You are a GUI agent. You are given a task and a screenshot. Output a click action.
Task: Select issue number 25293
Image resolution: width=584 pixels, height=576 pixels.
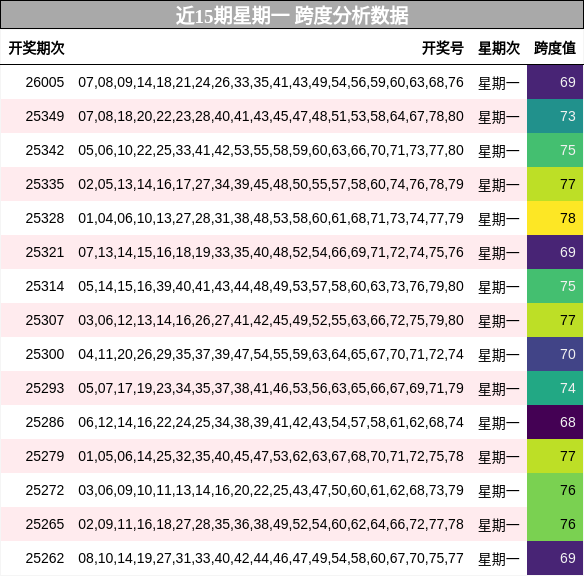coord(45,388)
